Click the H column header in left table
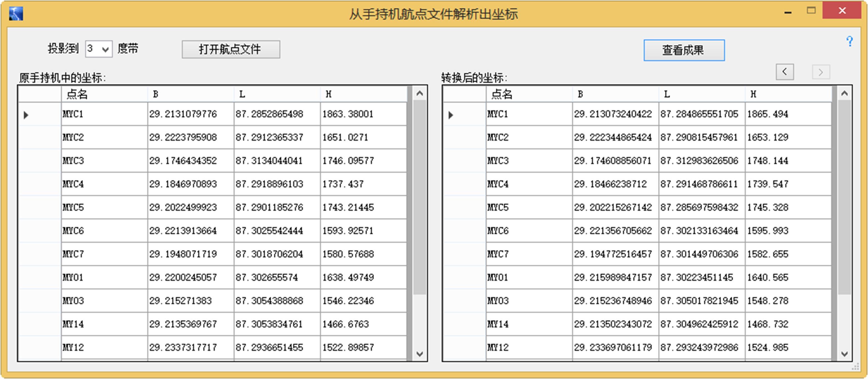868x379 pixels. click(x=364, y=94)
